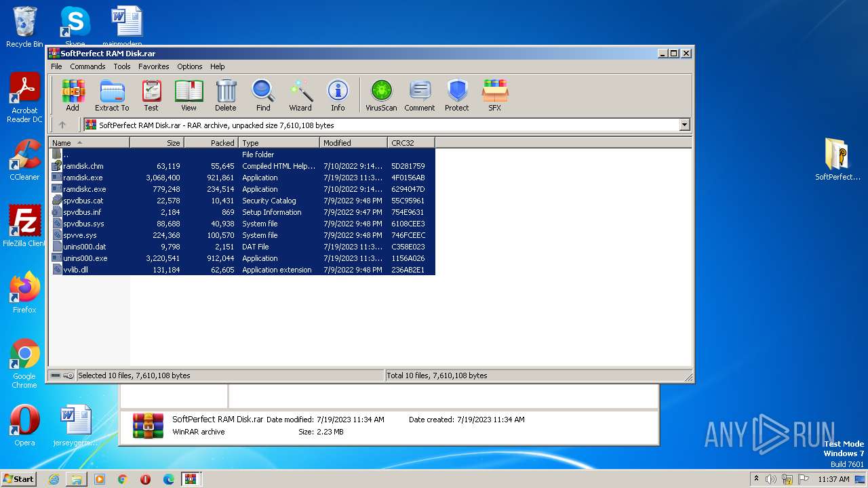Click the Test archive icon
Image resolution: width=868 pixels, height=488 pixels.
pos(151,95)
